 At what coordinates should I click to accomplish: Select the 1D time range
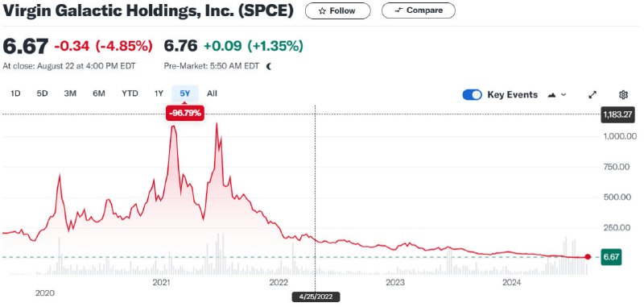click(15, 93)
